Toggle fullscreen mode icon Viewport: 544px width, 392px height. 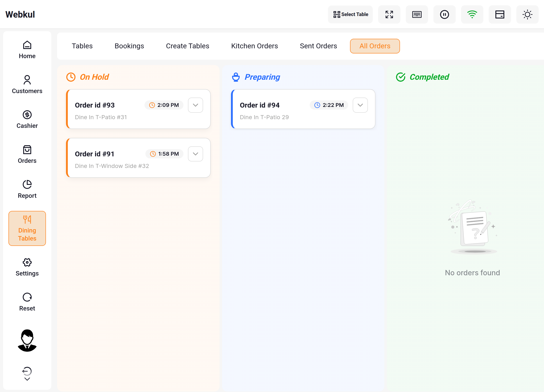coord(389,14)
